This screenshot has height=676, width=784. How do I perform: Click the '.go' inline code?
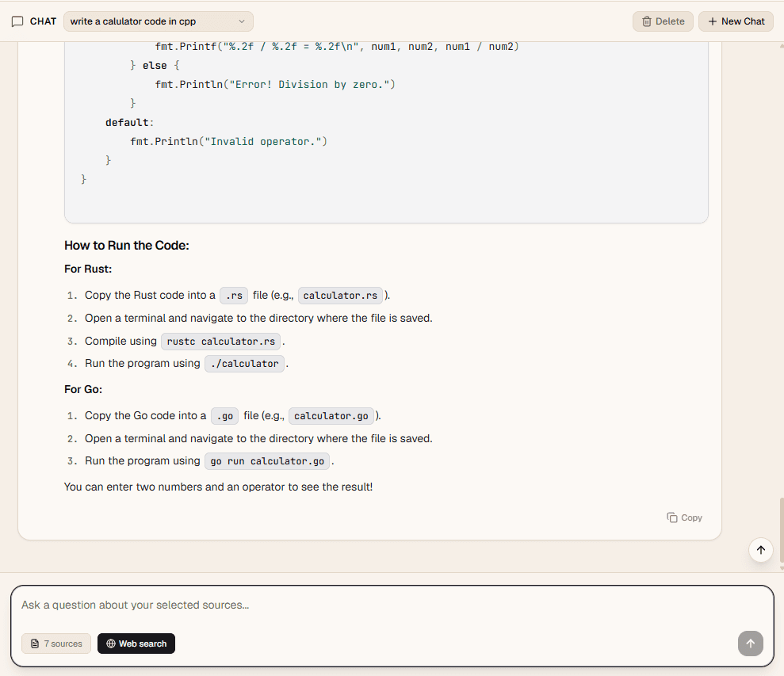pos(224,416)
